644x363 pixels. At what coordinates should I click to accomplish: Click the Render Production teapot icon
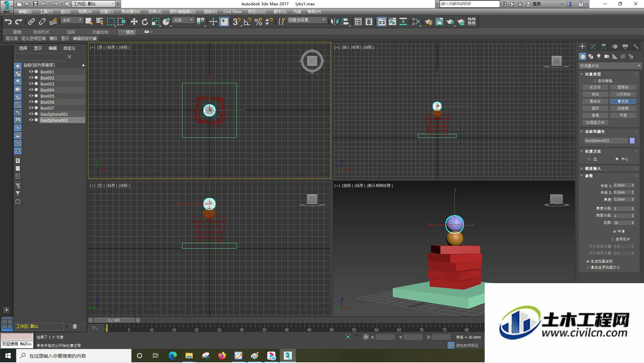pos(450,22)
